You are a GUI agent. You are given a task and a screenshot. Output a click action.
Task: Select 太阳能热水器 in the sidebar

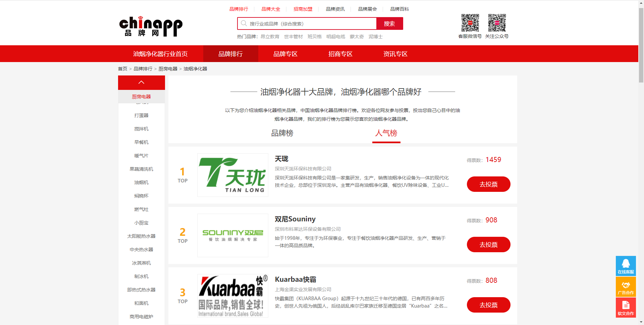pos(141,236)
